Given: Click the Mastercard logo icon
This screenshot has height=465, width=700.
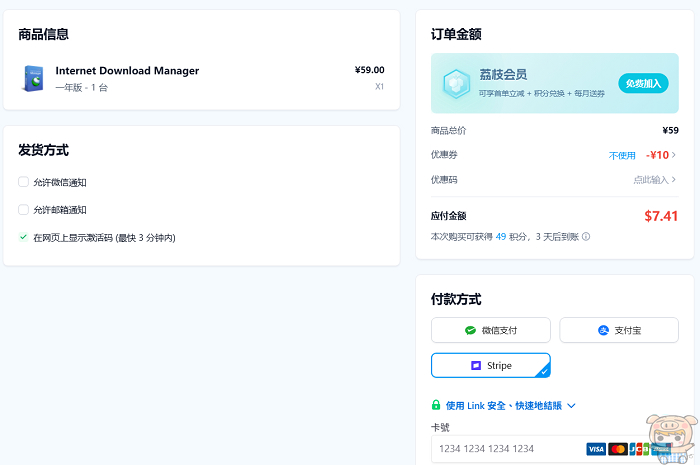Looking at the screenshot, I should [617, 449].
